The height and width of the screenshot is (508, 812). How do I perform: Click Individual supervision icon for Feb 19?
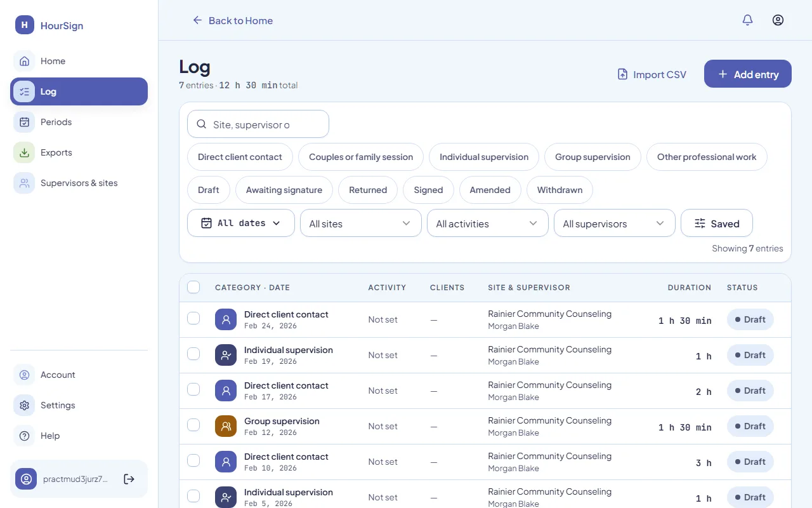tap(226, 355)
